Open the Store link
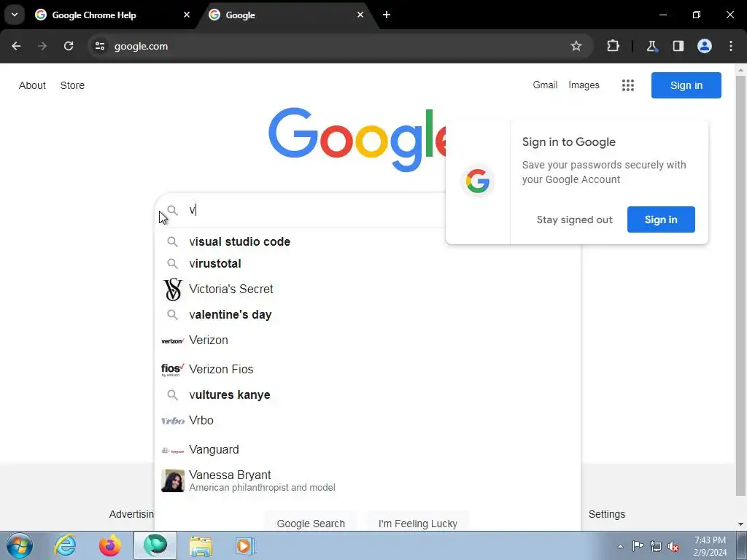The height and width of the screenshot is (560, 747). (72, 85)
